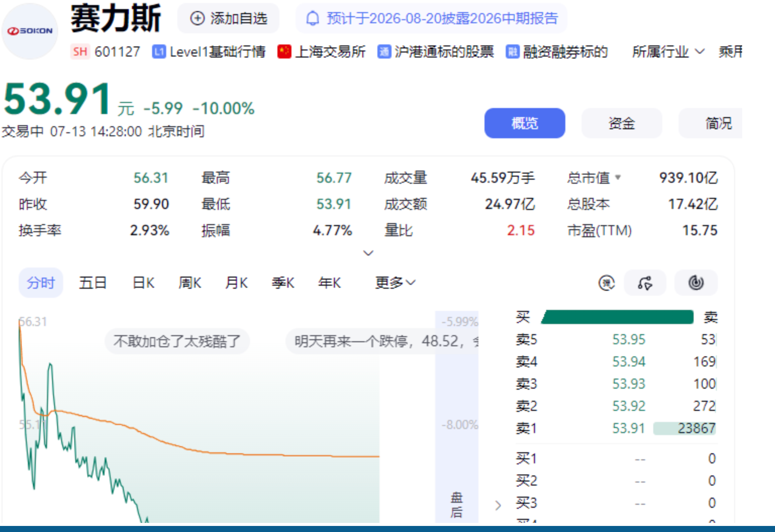
Task: Switch to the 简况 tab
Action: (x=711, y=123)
